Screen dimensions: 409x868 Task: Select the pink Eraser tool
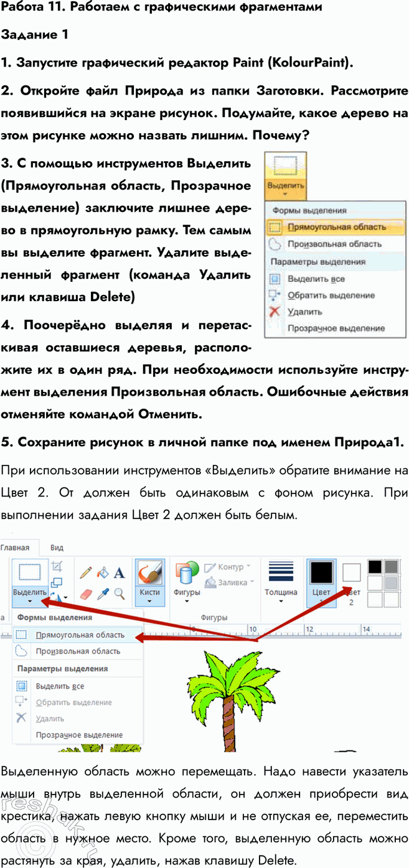(x=86, y=593)
